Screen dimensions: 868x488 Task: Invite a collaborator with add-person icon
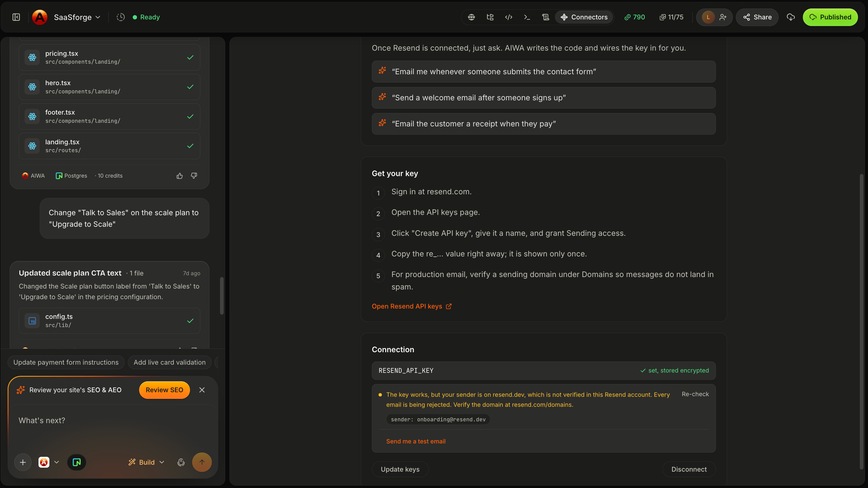[723, 17]
